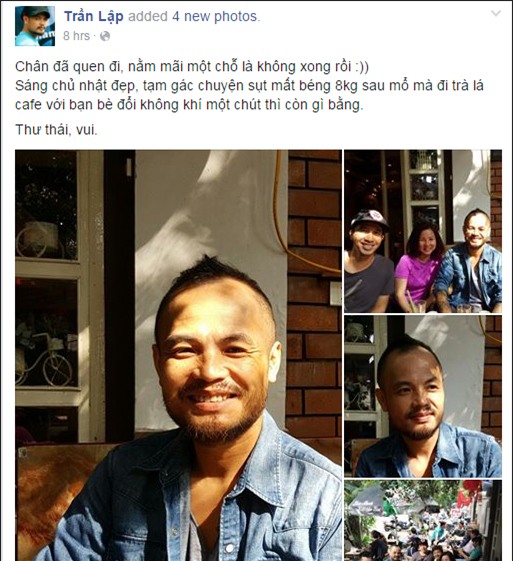
Task: Open Trần Lập's profile picture
Action: click(35, 26)
